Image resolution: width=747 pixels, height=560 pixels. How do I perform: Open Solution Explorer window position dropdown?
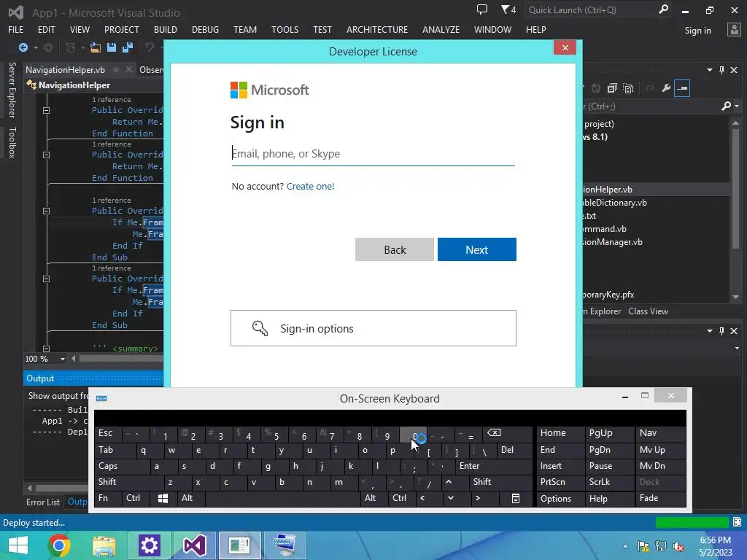(710, 70)
